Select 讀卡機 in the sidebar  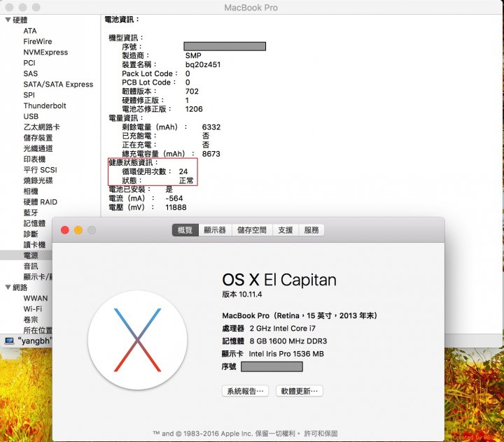tap(34, 245)
